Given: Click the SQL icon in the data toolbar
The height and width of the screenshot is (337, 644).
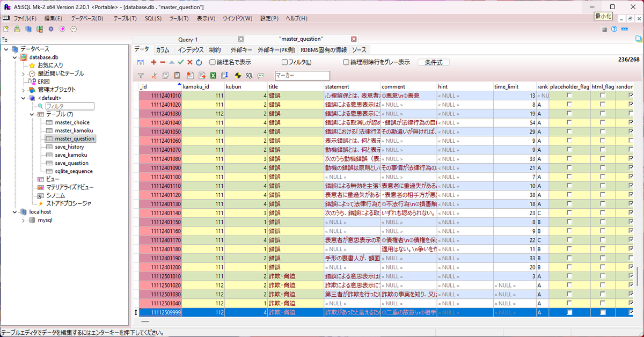Looking at the screenshot, I should tap(249, 75).
